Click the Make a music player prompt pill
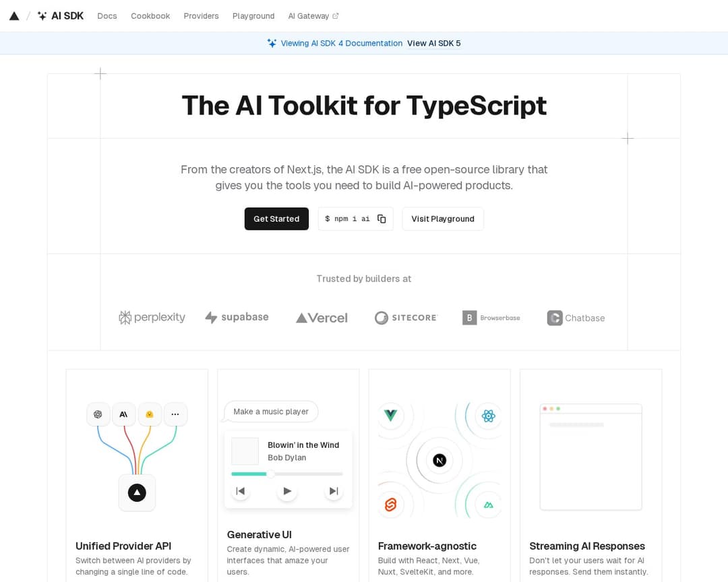Image resolution: width=728 pixels, height=582 pixels. pos(270,411)
